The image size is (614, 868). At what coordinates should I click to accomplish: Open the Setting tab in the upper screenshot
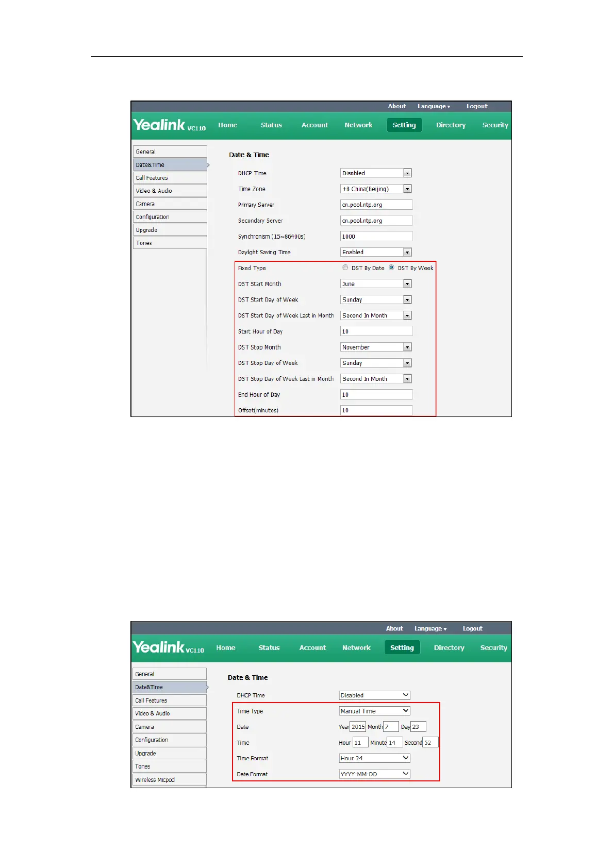point(404,125)
